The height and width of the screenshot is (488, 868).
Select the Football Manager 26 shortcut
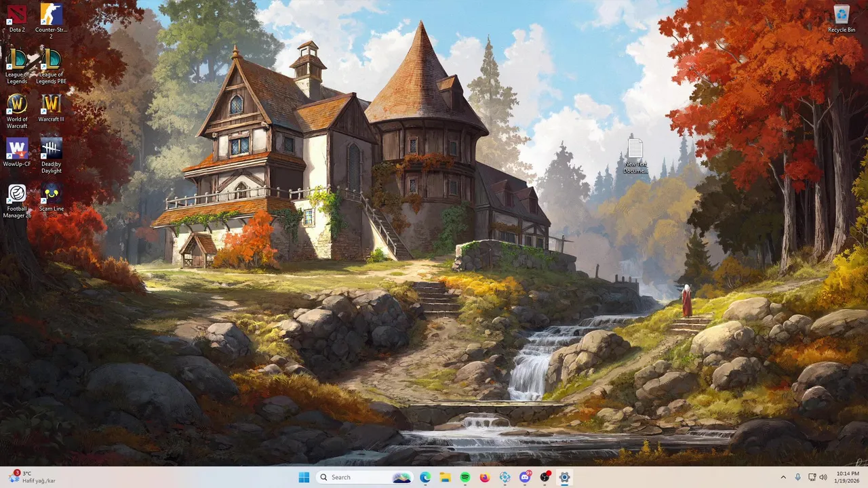coord(17,200)
